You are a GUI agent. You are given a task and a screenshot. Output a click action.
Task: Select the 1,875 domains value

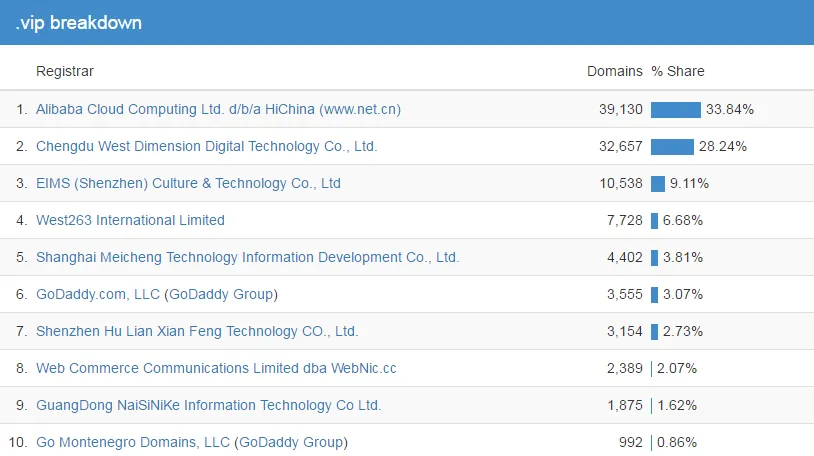click(x=625, y=405)
